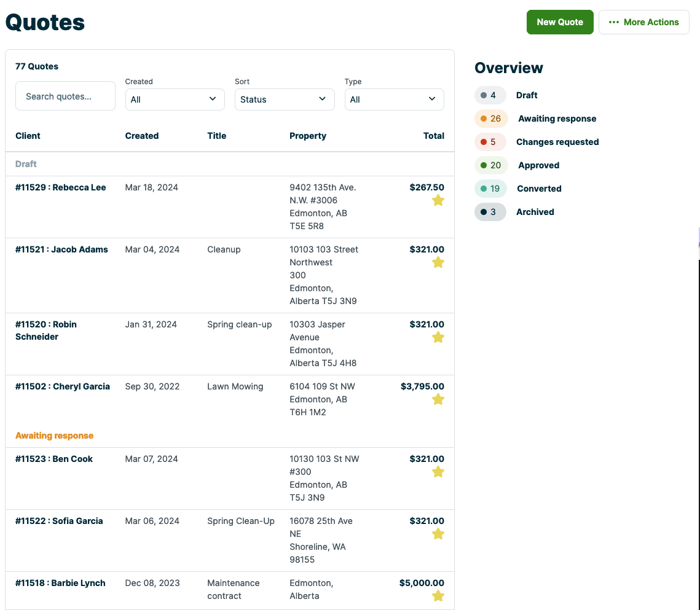Filter by Changes requested in Overview
This screenshot has width=700, height=610.
click(557, 142)
